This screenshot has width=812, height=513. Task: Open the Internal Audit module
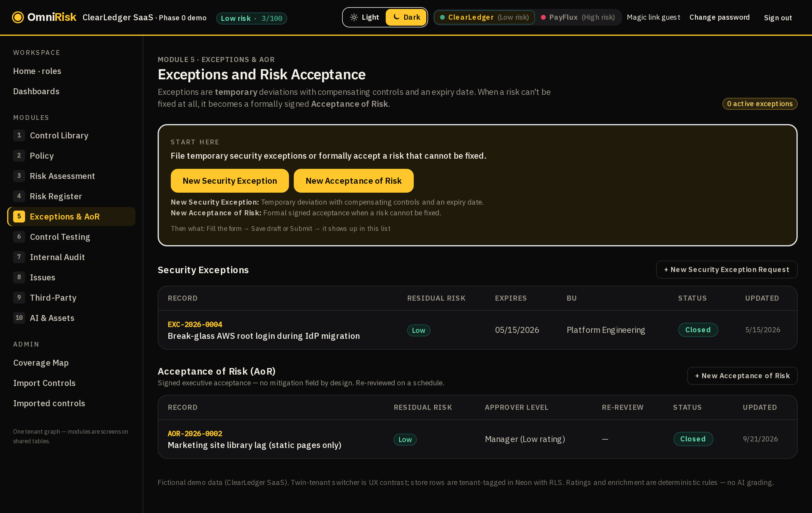[x=71, y=257]
